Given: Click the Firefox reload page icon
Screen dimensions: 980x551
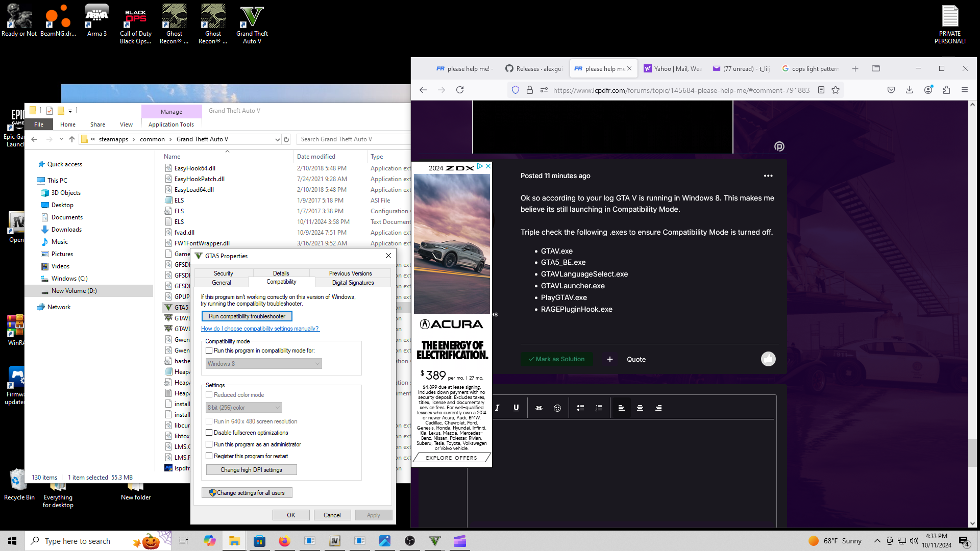Looking at the screenshot, I should 460,90.
